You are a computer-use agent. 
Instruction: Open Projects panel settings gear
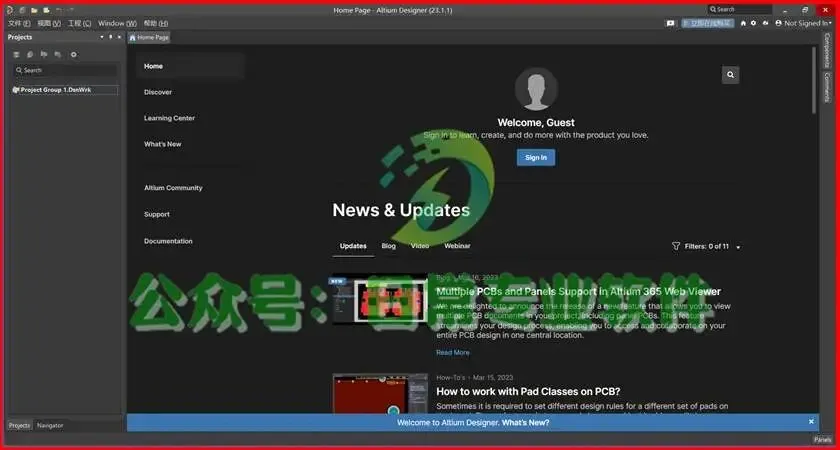(x=74, y=55)
